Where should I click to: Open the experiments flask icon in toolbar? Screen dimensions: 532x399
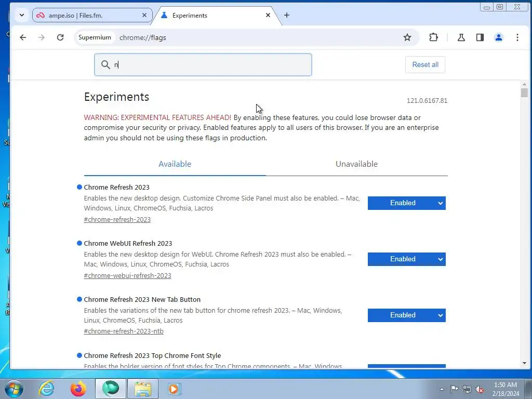(x=461, y=37)
